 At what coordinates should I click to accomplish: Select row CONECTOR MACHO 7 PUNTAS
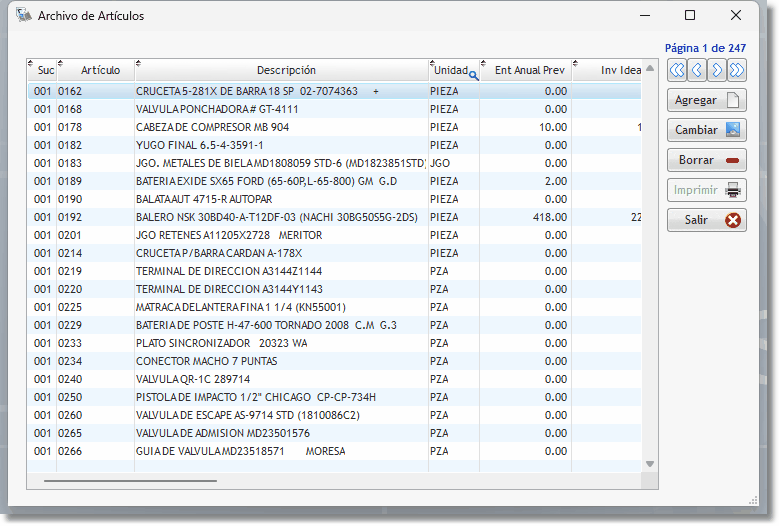pyautogui.click(x=334, y=361)
